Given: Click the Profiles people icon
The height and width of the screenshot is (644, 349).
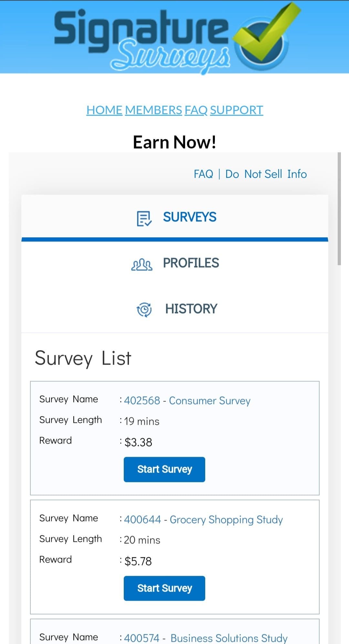Looking at the screenshot, I should pos(142,264).
